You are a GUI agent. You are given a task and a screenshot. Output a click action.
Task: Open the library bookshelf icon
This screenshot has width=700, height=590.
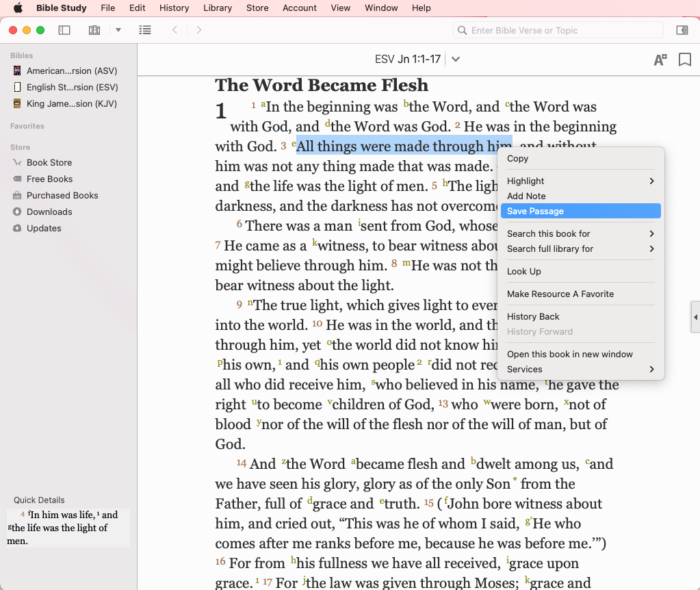tap(94, 30)
